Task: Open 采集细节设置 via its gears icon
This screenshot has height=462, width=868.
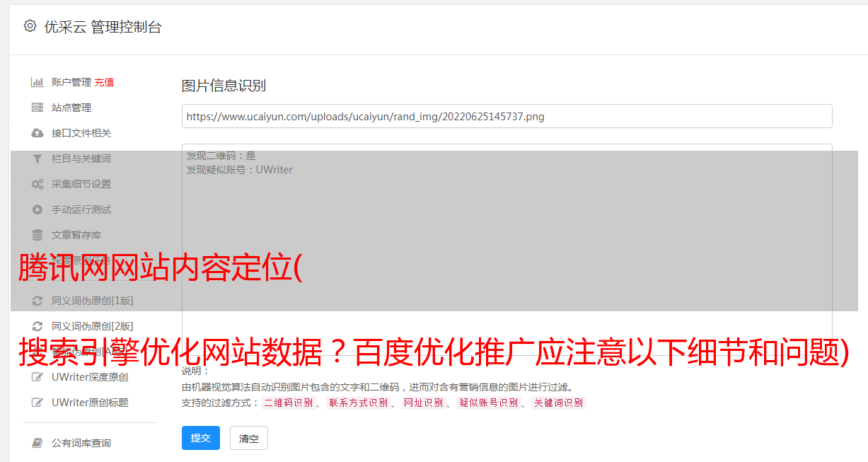Action: (37, 184)
